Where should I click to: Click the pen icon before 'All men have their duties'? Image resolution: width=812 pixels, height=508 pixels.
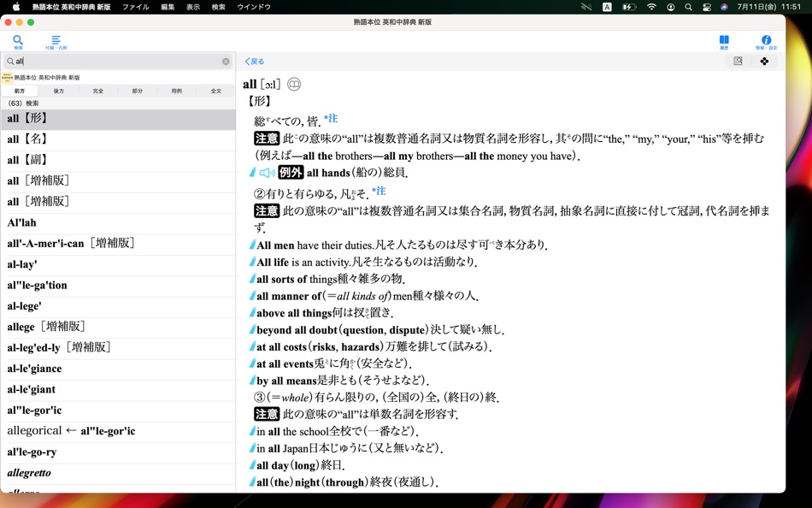click(252, 245)
